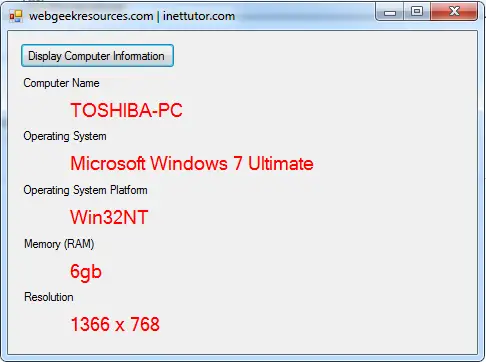Image resolution: width=486 pixels, height=362 pixels.
Task: Click the TOSHIBA-PC value
Action: pos(126,110)
